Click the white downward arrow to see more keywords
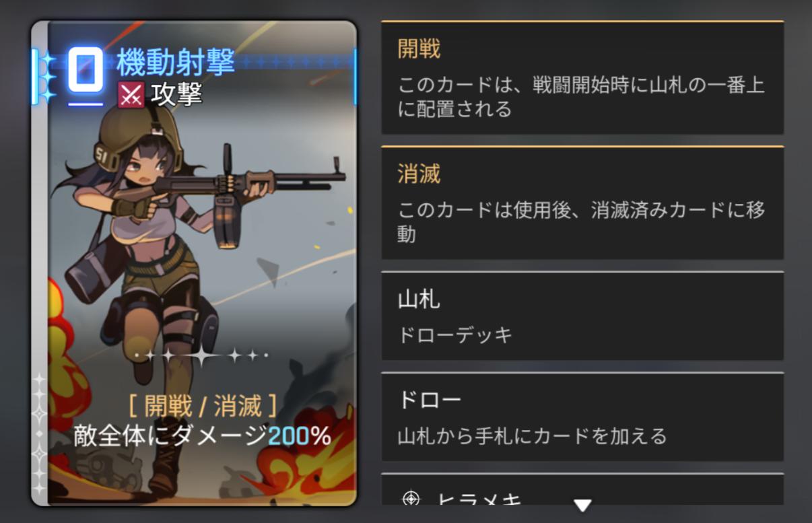 coord(582,505)
